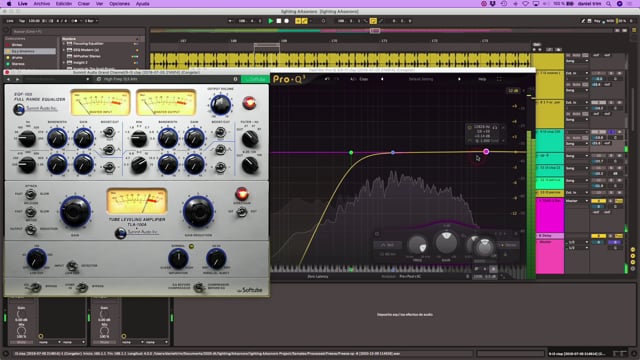Image resolution: width=640 pixels, height=360 pixels.
Task: Expand the EEQ Modern browser item
Action: tap(64, 50)
